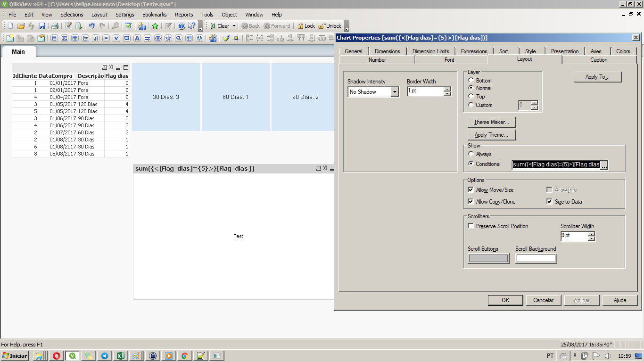This screenshot has width=644, height=362.
Task: Click Clear selections button in toolbar
Action: (x=220, y=26)
